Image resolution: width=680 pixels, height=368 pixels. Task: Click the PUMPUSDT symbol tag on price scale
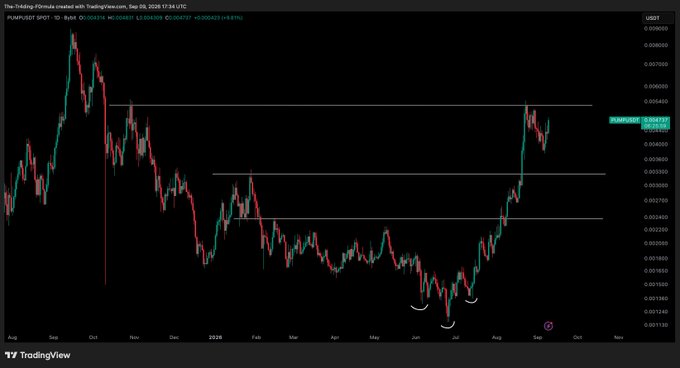coord(625,120)
